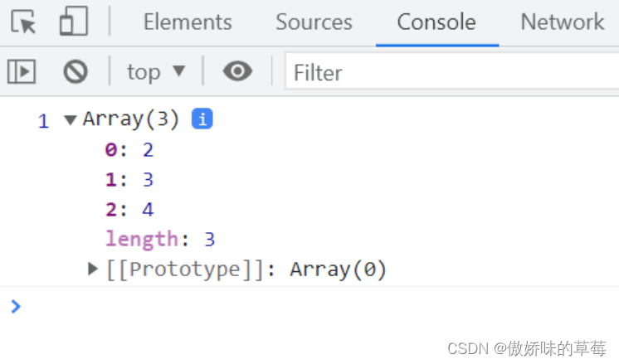Activate the inspect element picker icon
This screenshot has height=364, width=619.
coord(25,22)
